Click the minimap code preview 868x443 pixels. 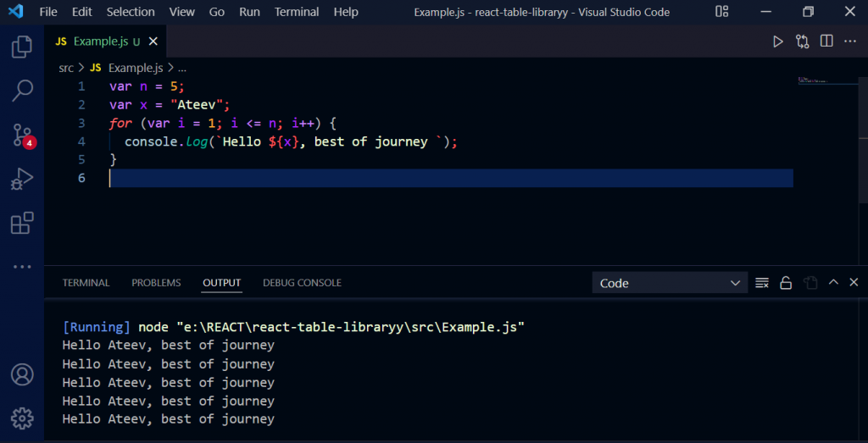click(x=811, y=81)
